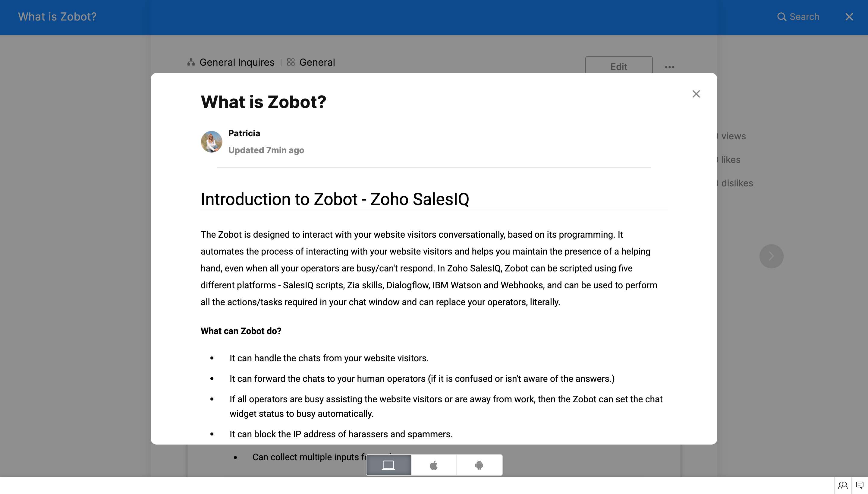Click the 'Introduction to Zobot - Zoho SalesIQ' heading
The image size is (868, 494).
tap(335, 199)
